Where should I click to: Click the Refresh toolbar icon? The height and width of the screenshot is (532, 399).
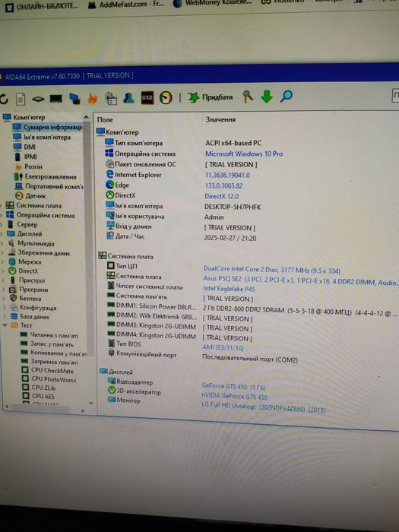tap(3, 99)
